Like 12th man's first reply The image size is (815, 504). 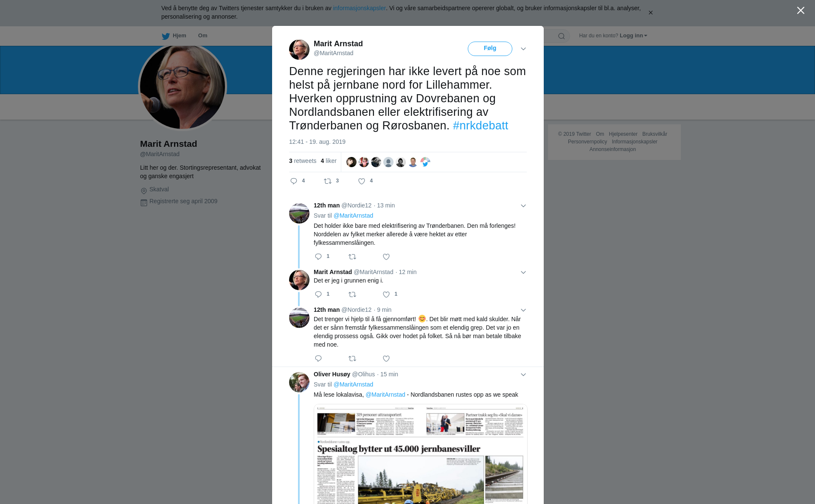(386, 257)
